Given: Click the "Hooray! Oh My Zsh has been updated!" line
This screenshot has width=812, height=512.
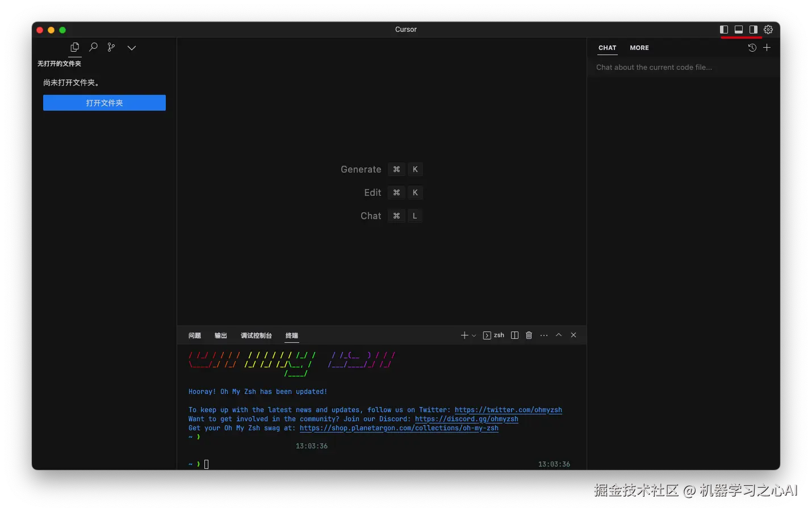Looking at the screenshot, I should [x=258, y=392].
